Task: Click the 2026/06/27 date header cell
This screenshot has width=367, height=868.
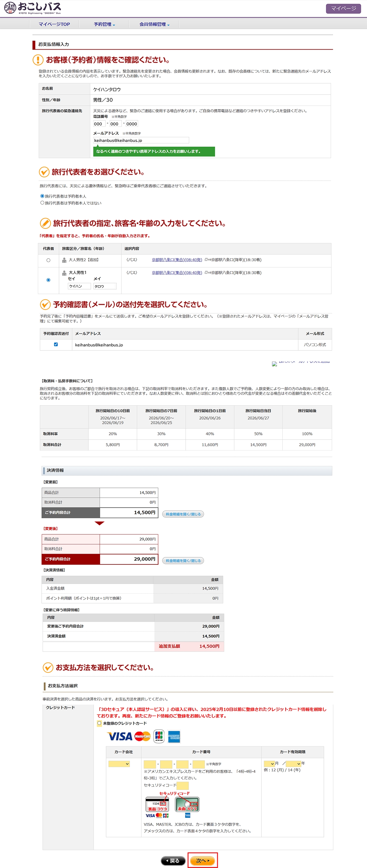Action: (x=258, y=417)
